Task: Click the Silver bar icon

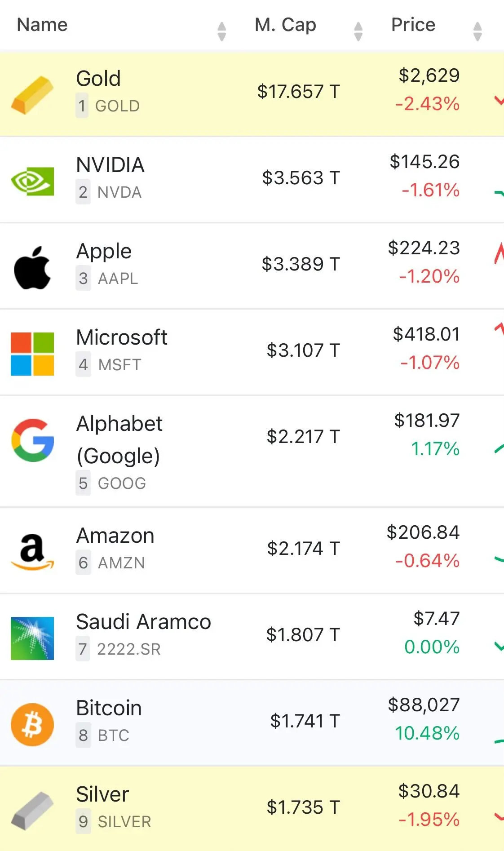Action: (x=32, y=811)
